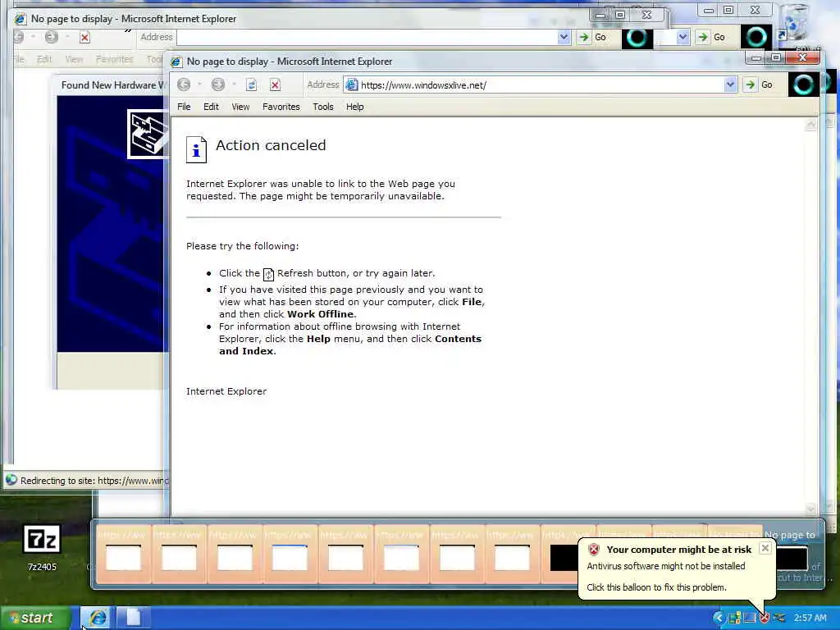Open Forward history arrow in front window
840x630 pixels.
(234, 84)
